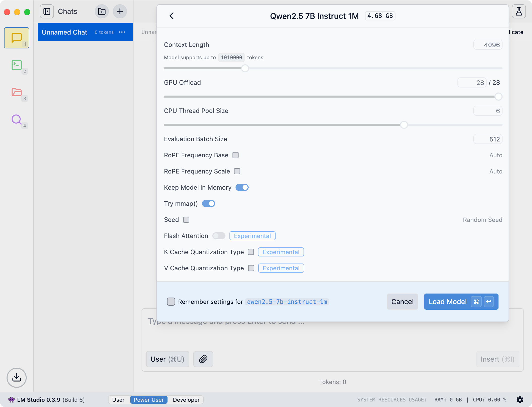The height and width of the screenshot is (407, 532).
Task: Disable Keep Model in Memory
Action: tap(242, 187)
